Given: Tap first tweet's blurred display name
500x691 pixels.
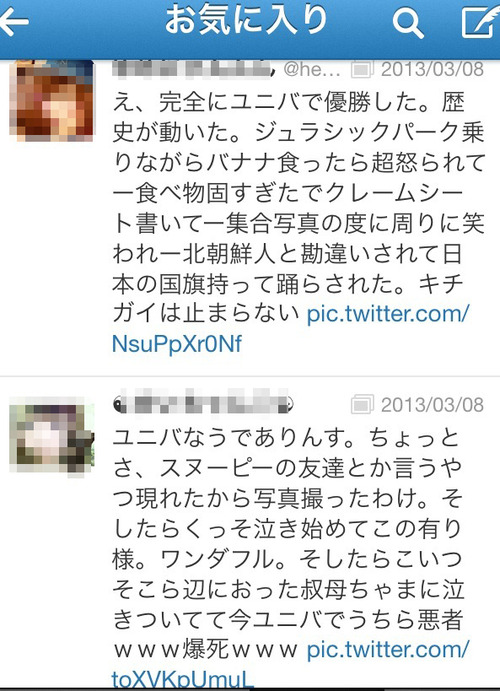Looking at the screenshot, I should point(191,70).
